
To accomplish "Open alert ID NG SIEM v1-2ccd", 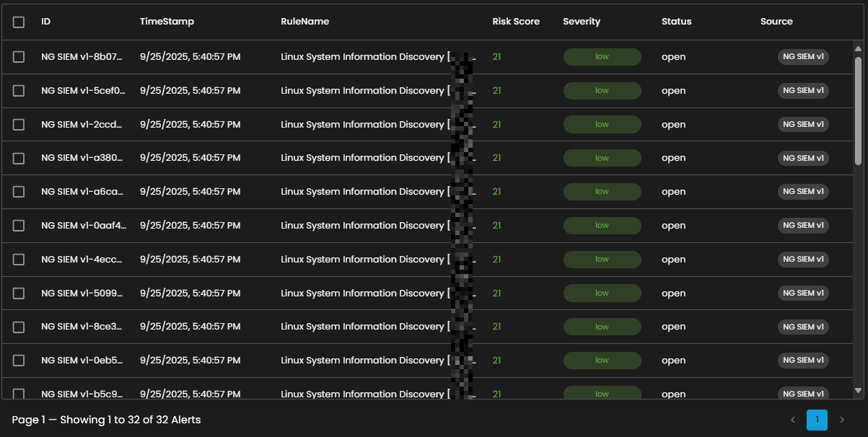I will tap(83, 125).
